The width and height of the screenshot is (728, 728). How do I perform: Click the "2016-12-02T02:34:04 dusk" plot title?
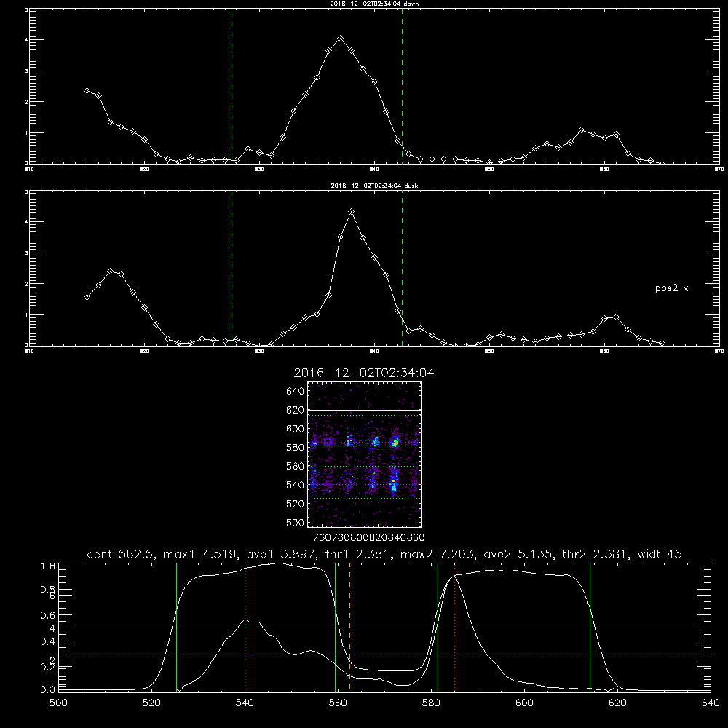click(374, 186)
